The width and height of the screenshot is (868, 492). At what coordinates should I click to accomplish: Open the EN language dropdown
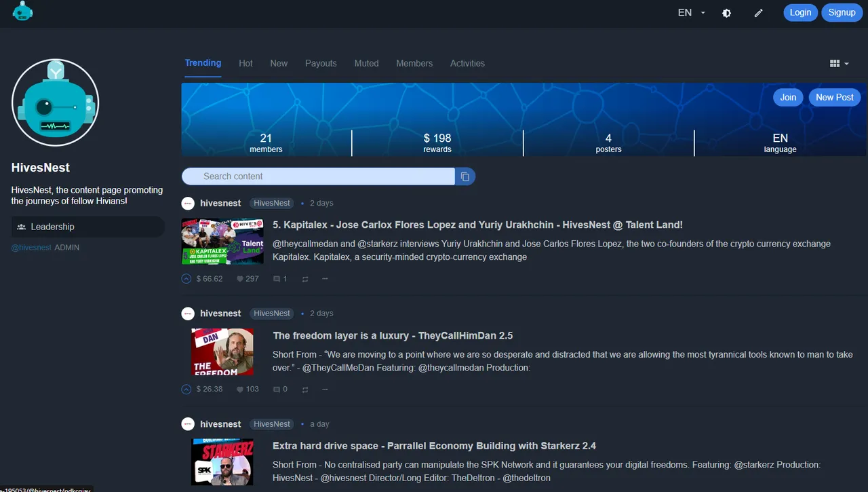[692, 12]
